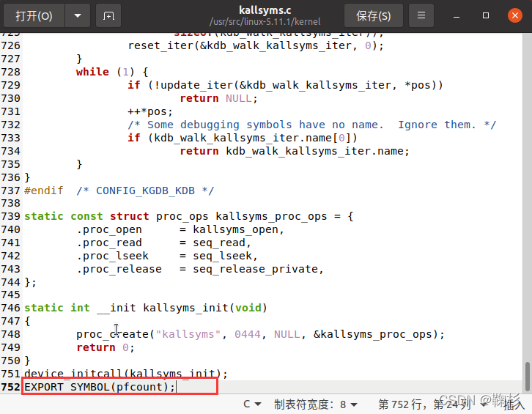Click the '.proc_open' line 740
Viewport: 532px width, 414px height.
tap(180, 229)
